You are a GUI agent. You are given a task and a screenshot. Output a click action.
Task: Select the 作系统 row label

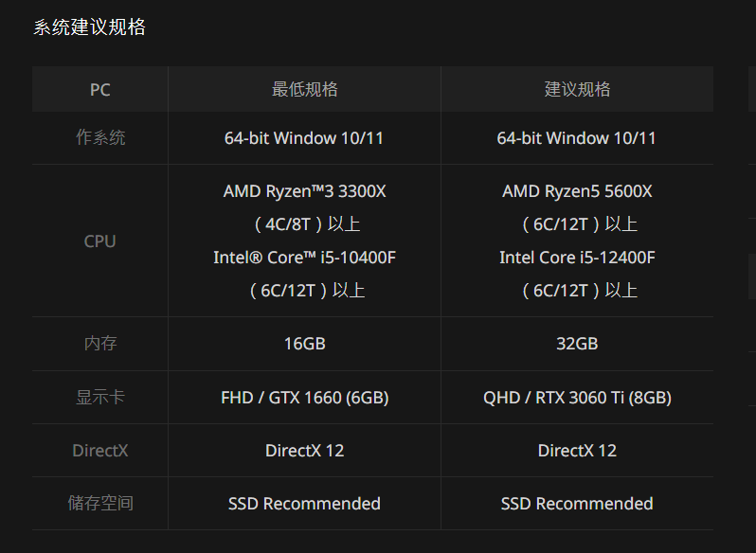(x=99, y=138)
